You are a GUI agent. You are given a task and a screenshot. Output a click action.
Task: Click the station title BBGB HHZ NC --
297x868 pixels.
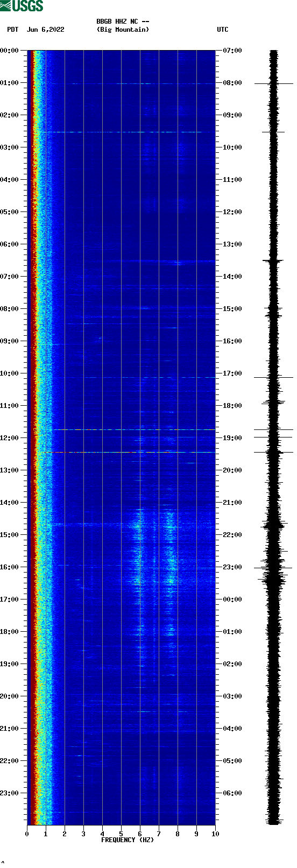123,22
